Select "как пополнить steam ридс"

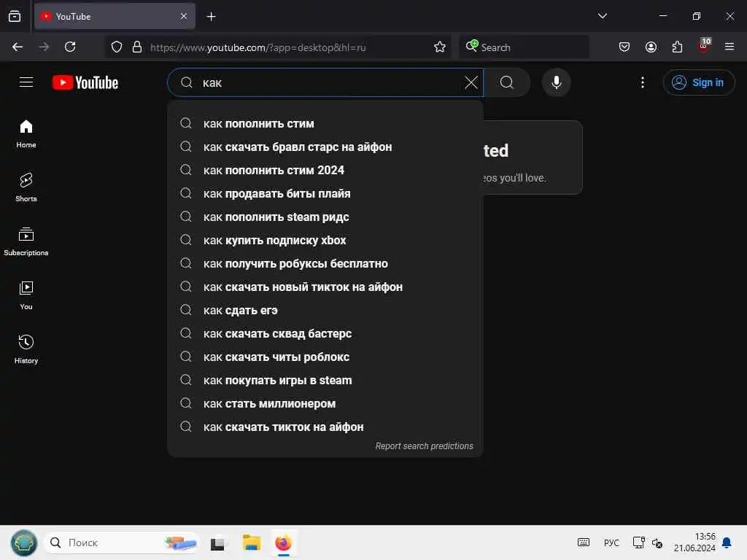(x=325, y=217)
